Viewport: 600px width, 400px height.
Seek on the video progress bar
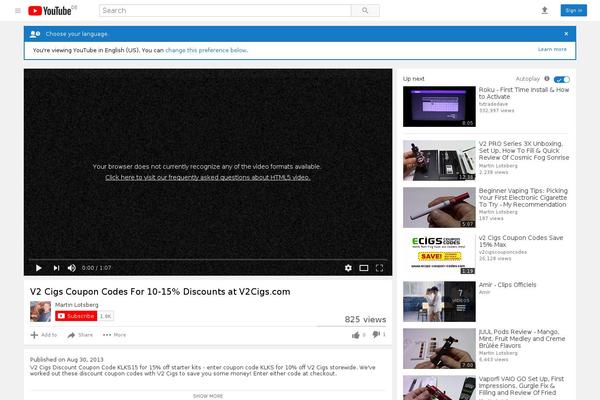point(208,260)
